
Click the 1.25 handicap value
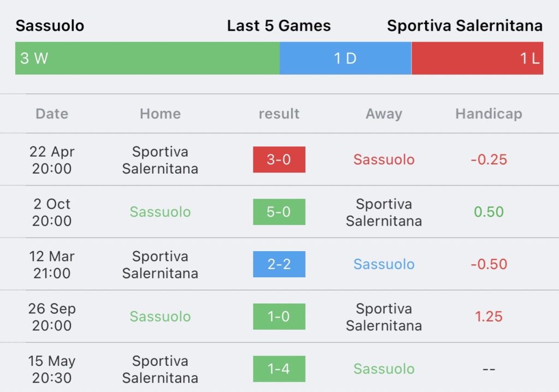tap(489, 316)
